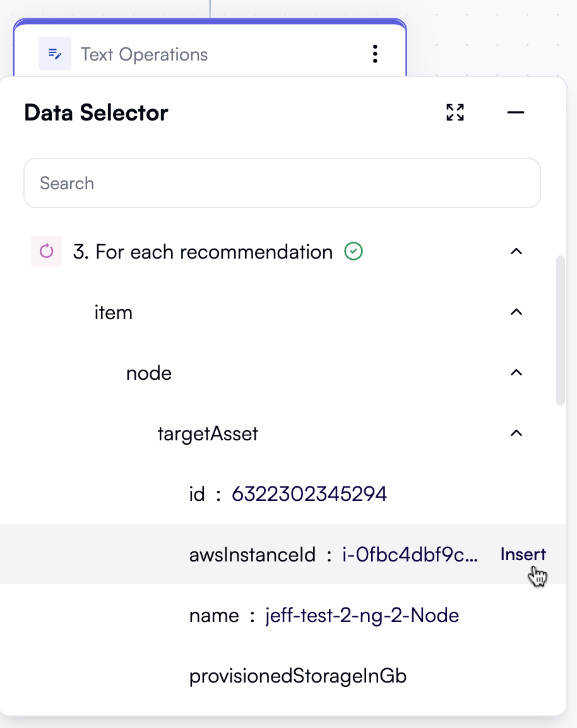Screen dimensions: 577x728
Task: Open the Text Operations three-dot menu
Action: [375, 54]
